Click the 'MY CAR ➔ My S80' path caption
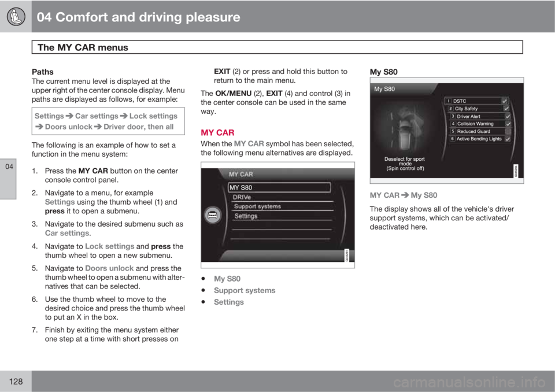555x392 pixels. tap(404, 195)
